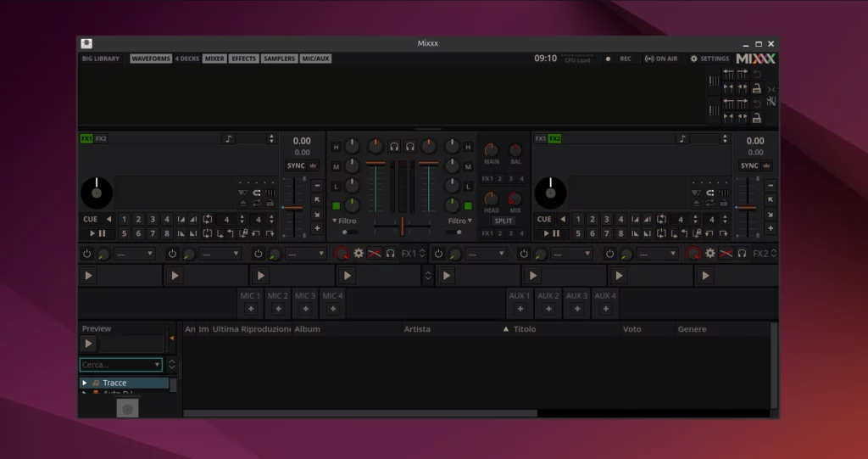Click the right deck spinning vinyl widget
The width and height of the screenshot is (868, 459).
click(550, 193)
